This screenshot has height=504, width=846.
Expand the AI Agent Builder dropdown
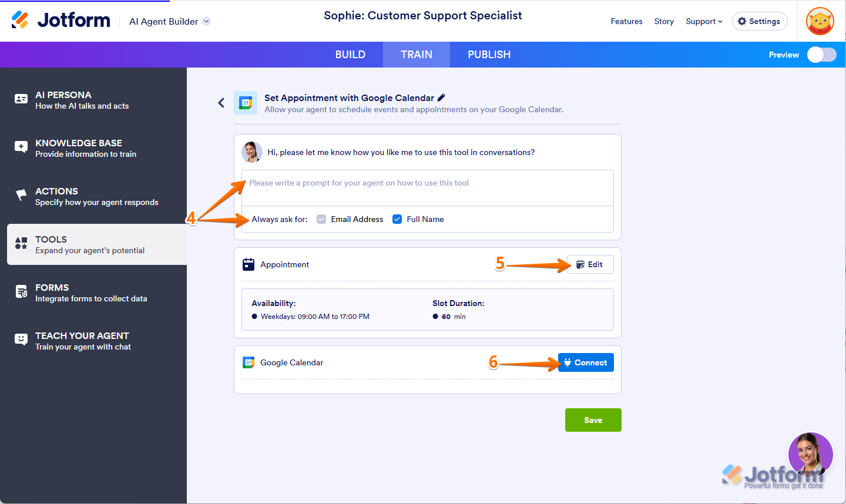click(x=206, y=21)
